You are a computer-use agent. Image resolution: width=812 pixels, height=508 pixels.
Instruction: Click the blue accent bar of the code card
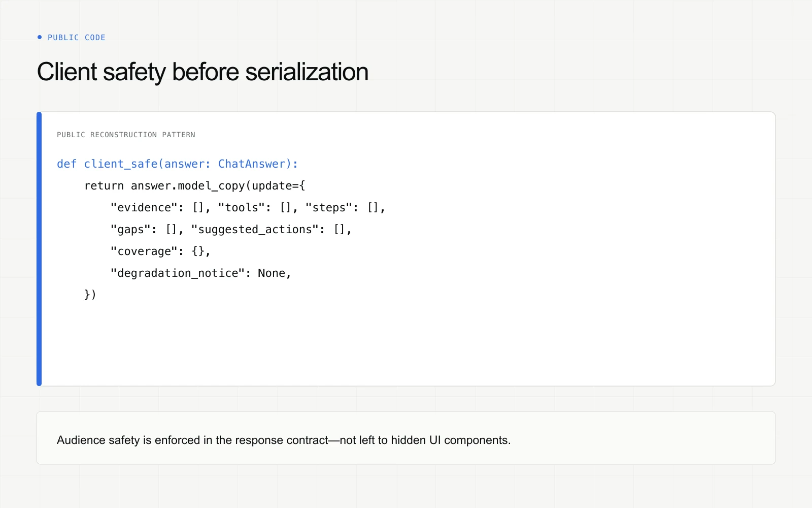(x=39, y=249)
